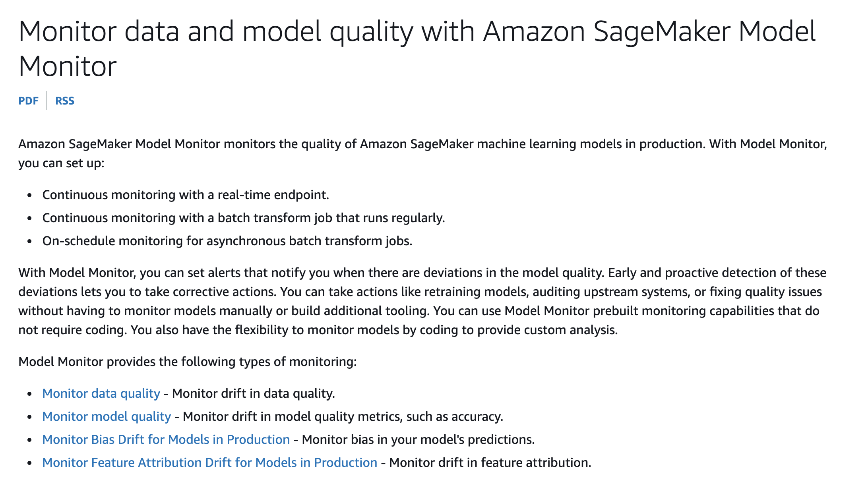Click the 'Monitor drift in data quality.' description
The width and height of the screenshot is (868, 480).
pos(254,393)
